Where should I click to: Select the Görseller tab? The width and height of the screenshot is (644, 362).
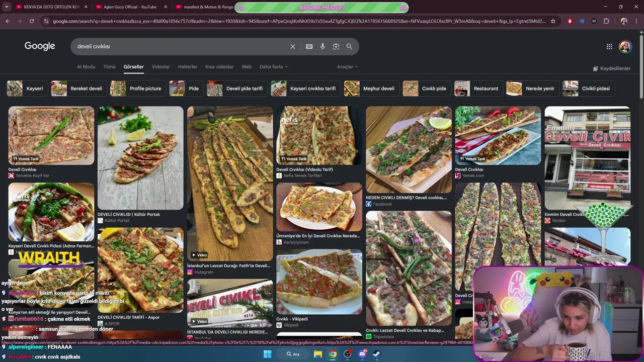(134, 67)
